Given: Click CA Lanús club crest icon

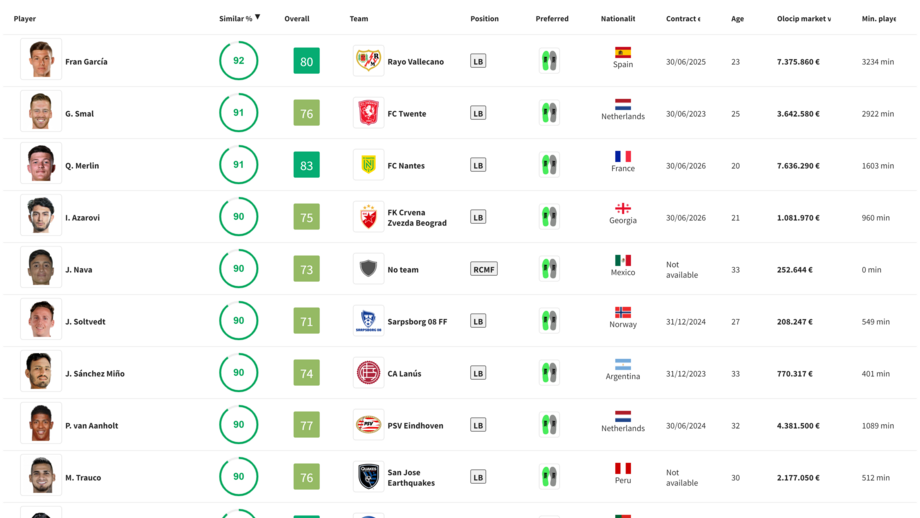Looking at the screenshot, I should point(368,373).
